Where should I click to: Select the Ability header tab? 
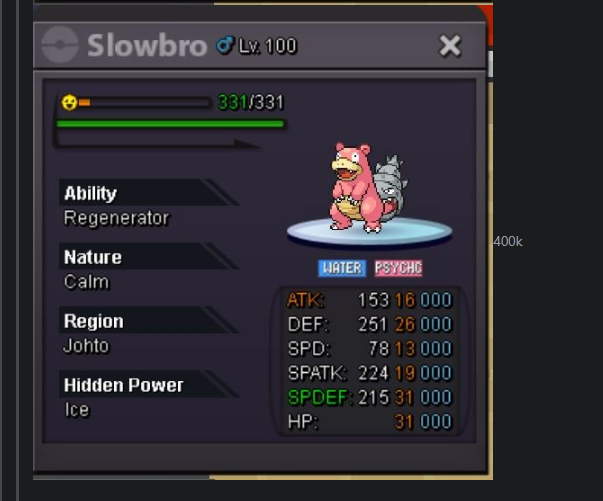[x=148, y=192]
